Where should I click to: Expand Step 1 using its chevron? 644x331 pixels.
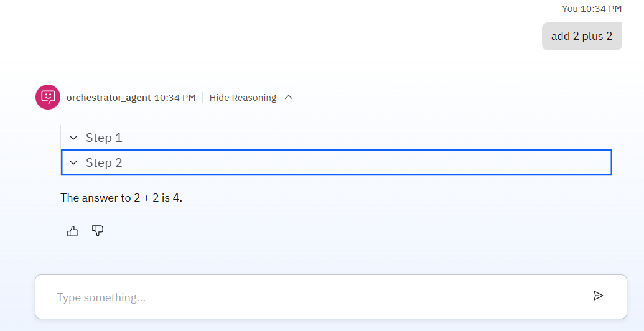click(73, 138)
